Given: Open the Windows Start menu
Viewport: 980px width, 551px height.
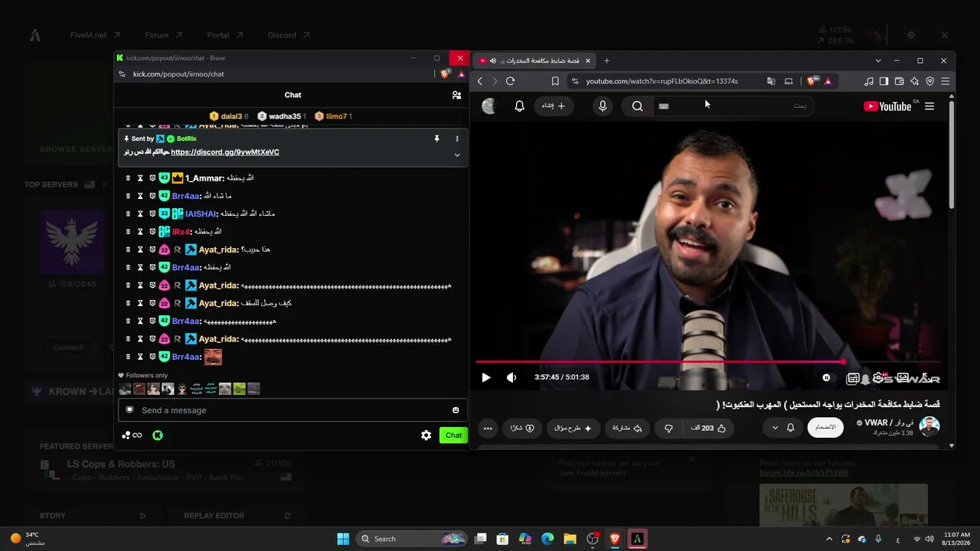Looking at the screenshot, I should pos(343,539).
